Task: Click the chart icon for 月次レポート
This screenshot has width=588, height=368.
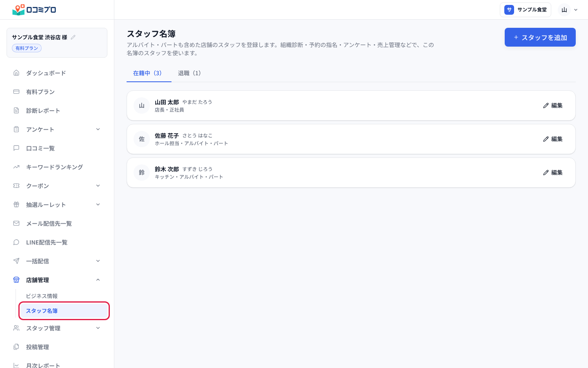Action: [16, 365]
